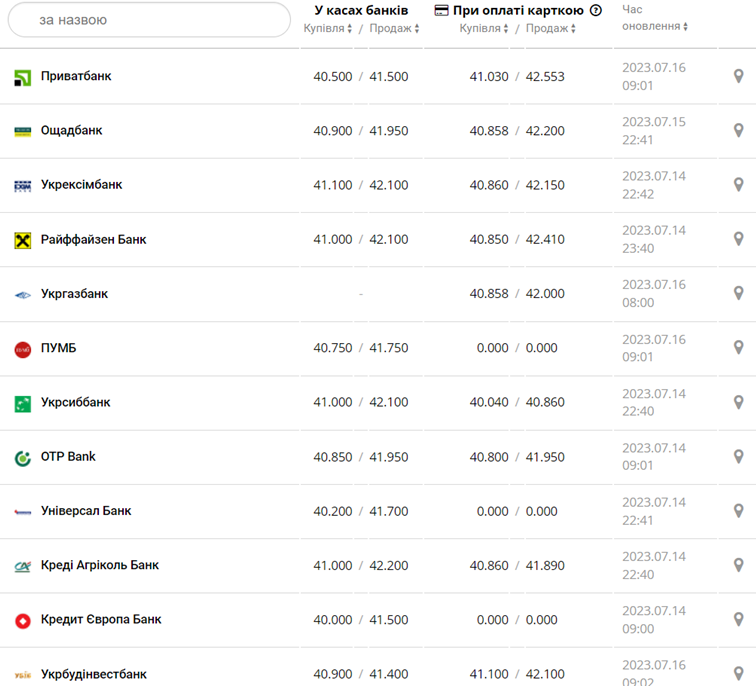Screen dimensions: 756x686
Task: Click the map marker in Укргазбанк row
Action: 738,294
